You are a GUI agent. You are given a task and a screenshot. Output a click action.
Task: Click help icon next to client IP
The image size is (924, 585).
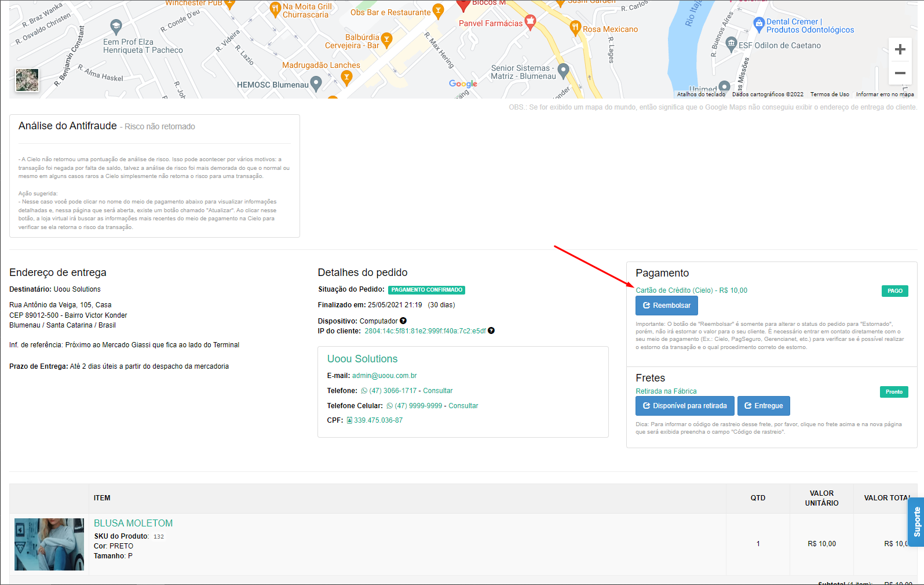(x=491, y=330)
